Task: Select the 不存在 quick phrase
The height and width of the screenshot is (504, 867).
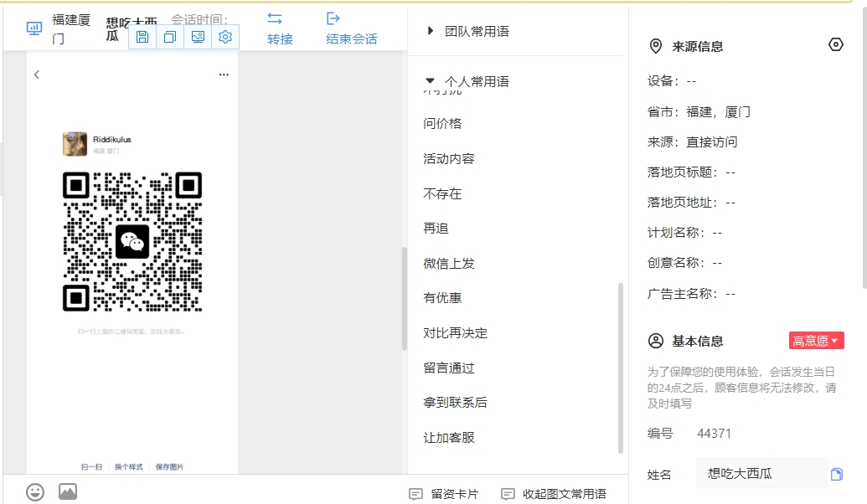Action: click(x=442, y=194)
